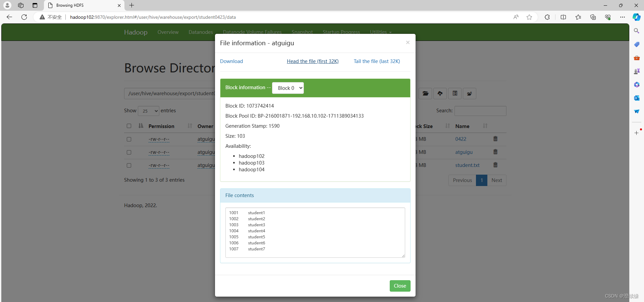Click the permission -rw-r--r-- of the student.txt row
This screenshot has width=644, height=302.
[159, 165]
